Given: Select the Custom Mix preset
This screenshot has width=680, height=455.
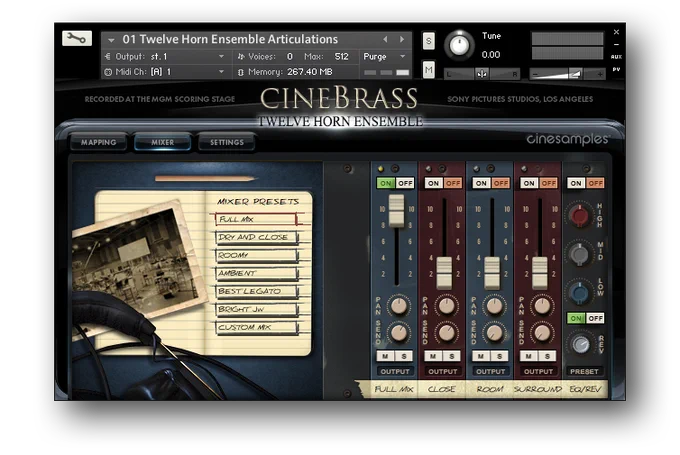Looking at the screenshot, I should 256,327.
